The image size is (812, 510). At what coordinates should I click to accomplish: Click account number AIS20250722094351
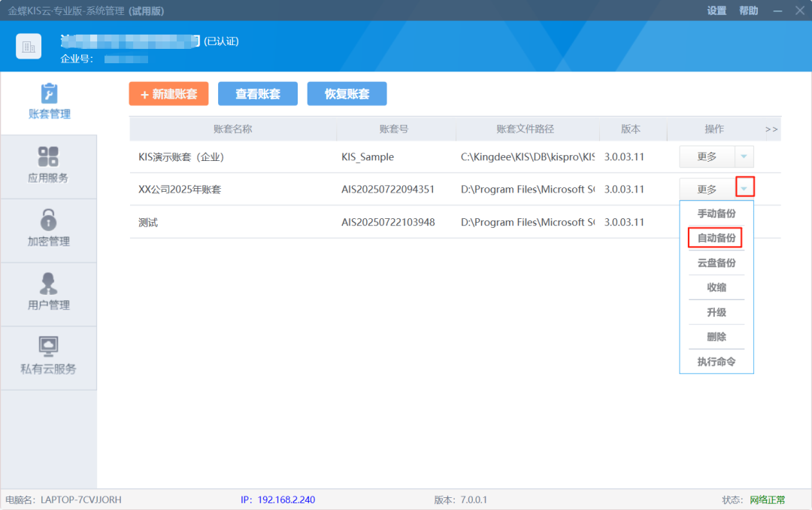[x=388, y=190]
